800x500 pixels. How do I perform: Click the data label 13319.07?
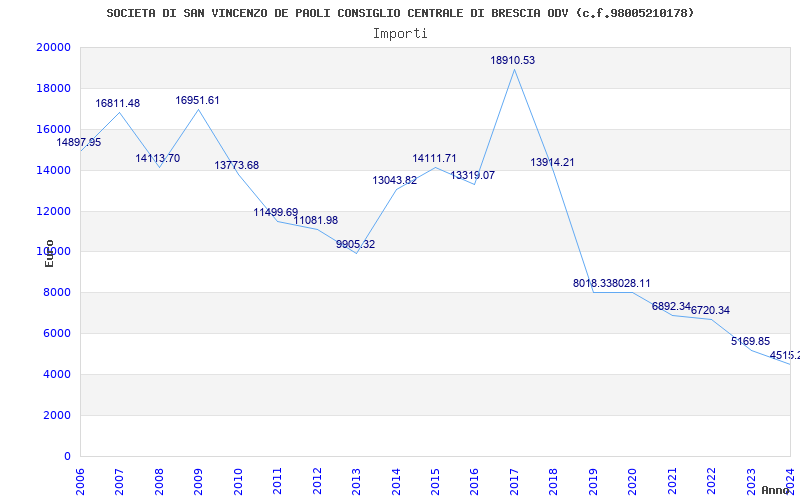(x=472, y=176)
